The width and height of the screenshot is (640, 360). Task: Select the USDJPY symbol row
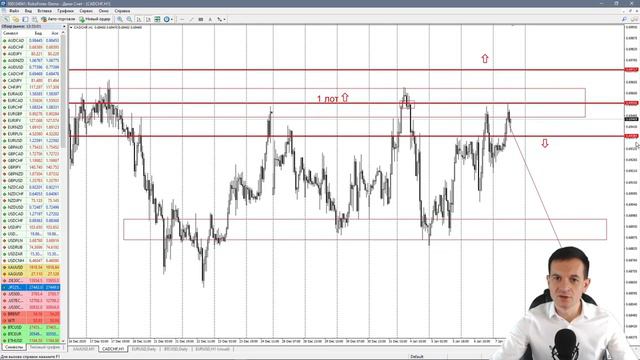pos(31,227)
